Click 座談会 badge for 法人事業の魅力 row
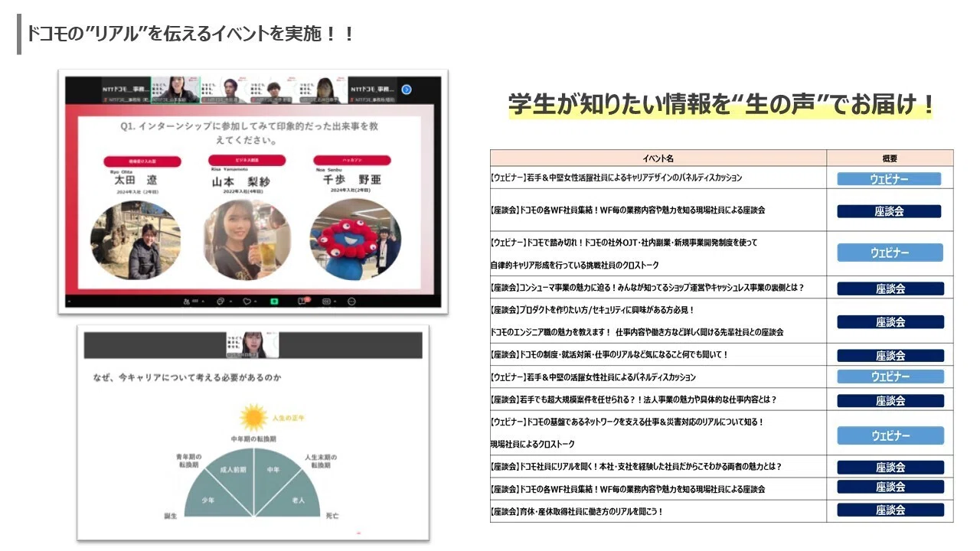 (x=890, y=400)
